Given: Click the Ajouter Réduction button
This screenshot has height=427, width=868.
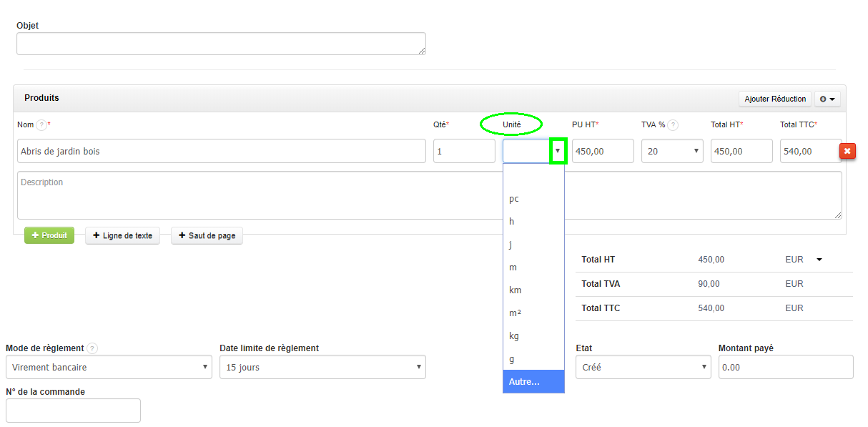Looking at the screenshot, I should coord(775,99).
